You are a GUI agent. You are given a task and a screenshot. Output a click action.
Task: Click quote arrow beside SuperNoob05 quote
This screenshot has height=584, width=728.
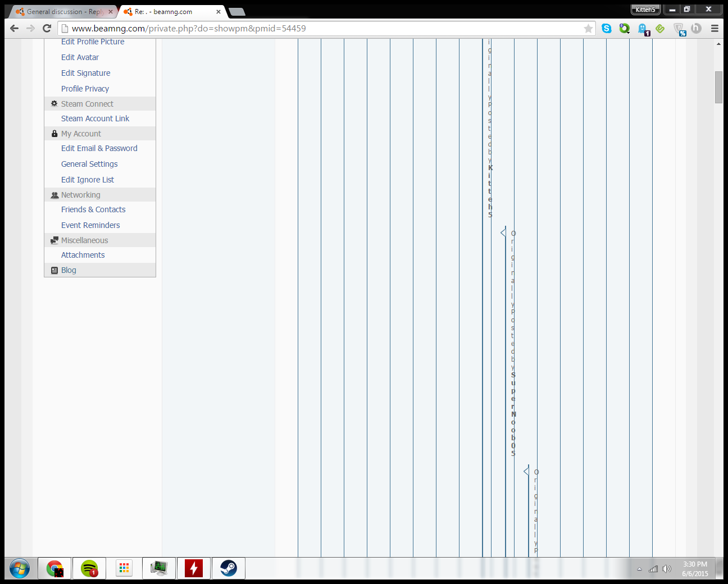coord(503,232)
